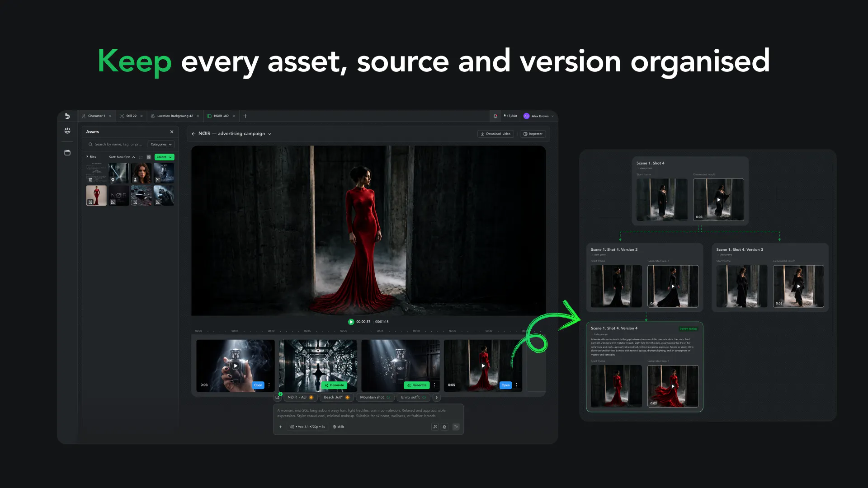Viewport: 868px width, 488px height.
Task: Open the Categories dropdown
Action: click(x=161, y=145)
